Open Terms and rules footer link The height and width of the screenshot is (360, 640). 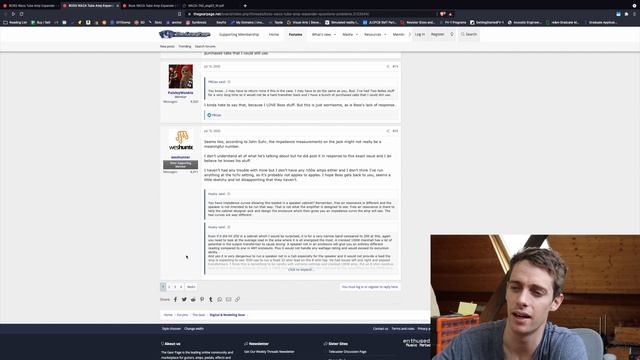403,329
